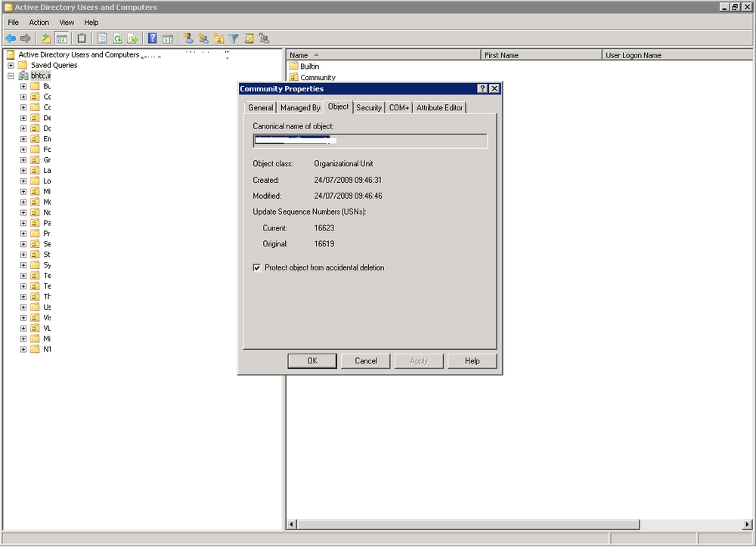This screenshot has width=756, height=547.
Task: Switch to the Attribute Editor tab
Action: (x=439, y=107)
